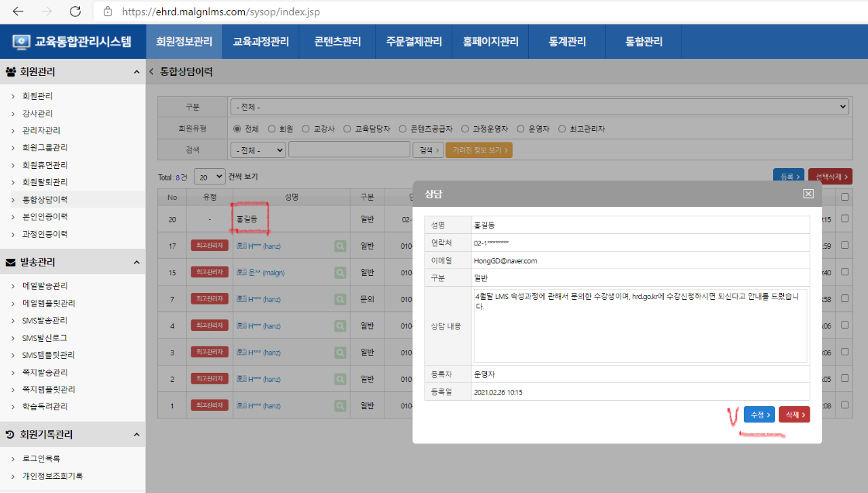Image resolution: width=868 pixels, height=493 pixels.
Task: Select the 교강사 member type radio
Action: tap(306, 129)
